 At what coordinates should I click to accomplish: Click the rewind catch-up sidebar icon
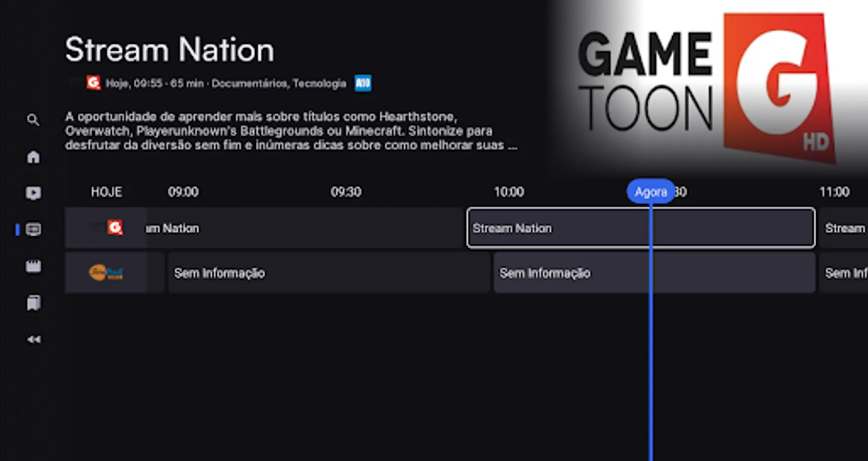pyautogui.click(x=33, y=339)
